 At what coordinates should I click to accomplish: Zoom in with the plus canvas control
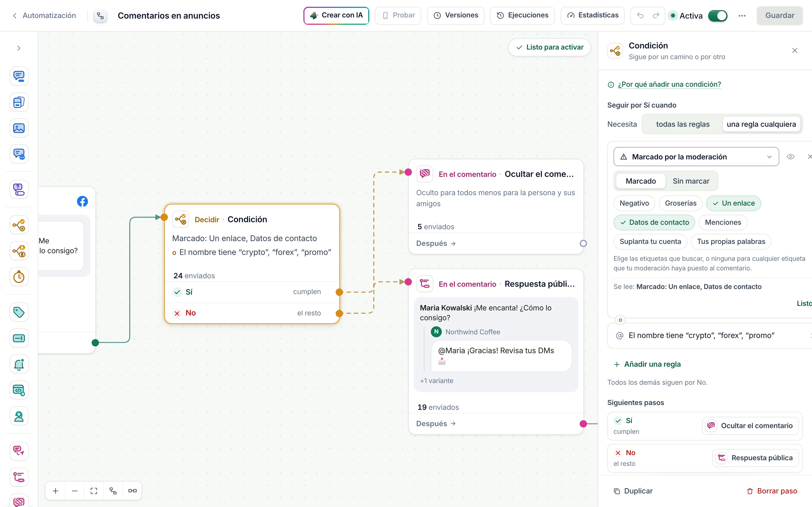click(x=56, y=491)
